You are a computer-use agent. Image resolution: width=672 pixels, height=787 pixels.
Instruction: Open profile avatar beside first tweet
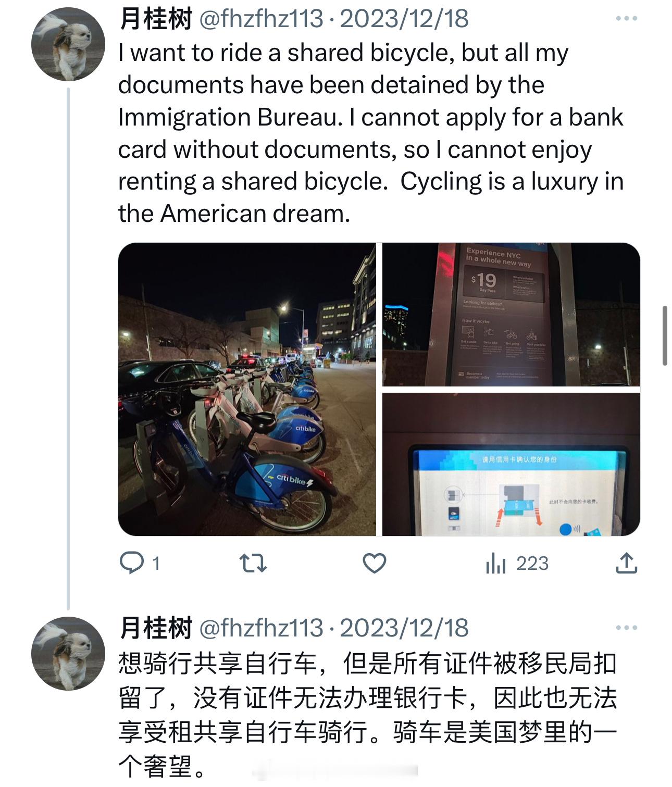point(68,45)
